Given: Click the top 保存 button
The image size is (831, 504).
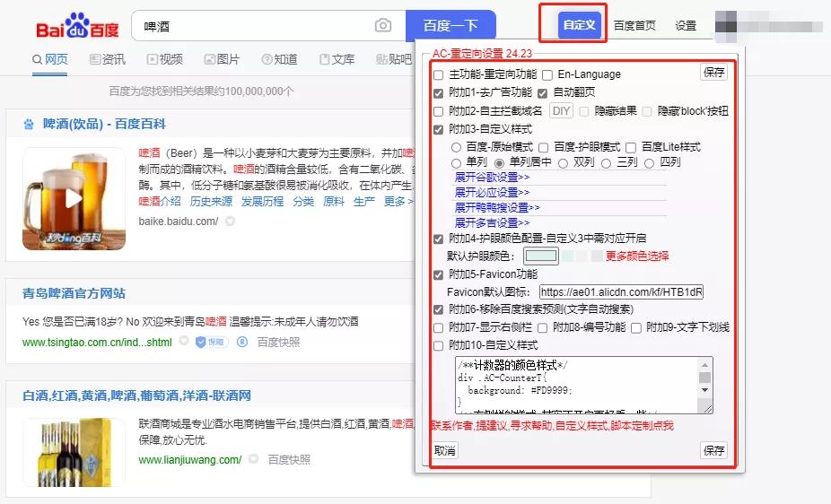Looking at the screenshot, I should [713, 72].
